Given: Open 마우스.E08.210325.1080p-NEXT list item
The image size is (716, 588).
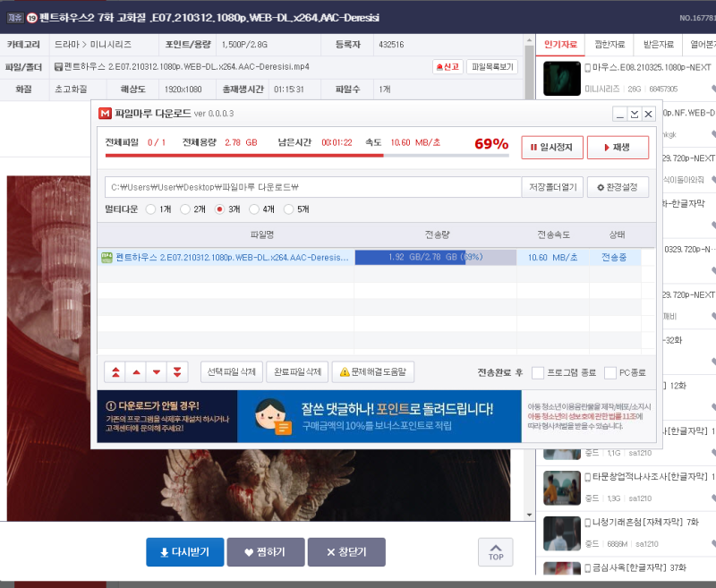Looking at the screenshot, I should [652, 67].
